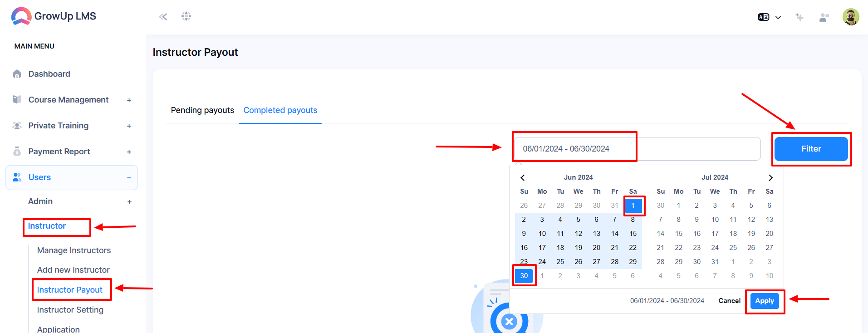Image resolution: width=868 pixels, height=333 pixels.
Task: Expand the Admin submenu plus
Action: point(130,202)
